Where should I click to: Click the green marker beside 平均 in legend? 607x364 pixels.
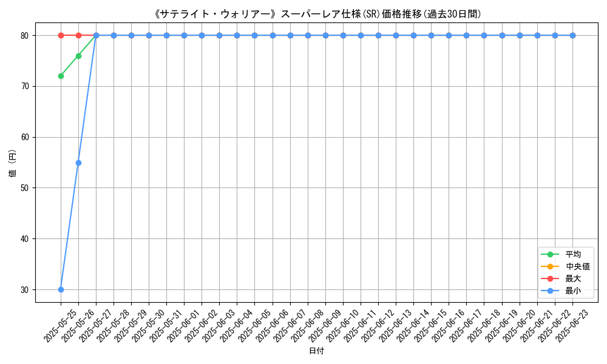click(x=550, y=254)
